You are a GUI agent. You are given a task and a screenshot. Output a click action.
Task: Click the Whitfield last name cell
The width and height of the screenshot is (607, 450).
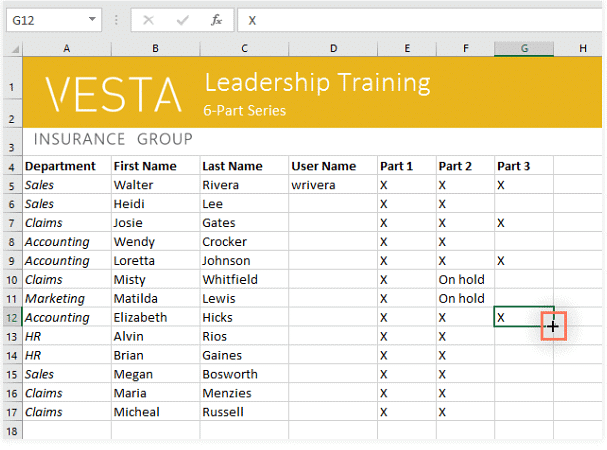point(244,280)
